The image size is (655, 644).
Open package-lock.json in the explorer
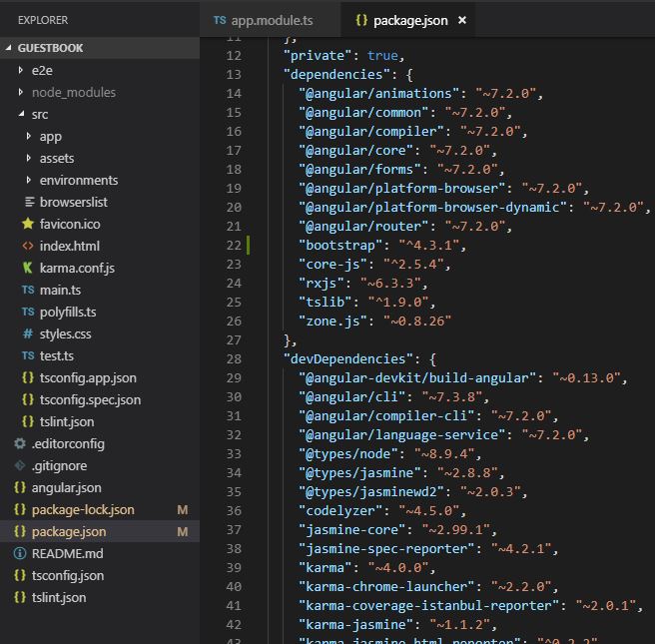pos(82,509)
